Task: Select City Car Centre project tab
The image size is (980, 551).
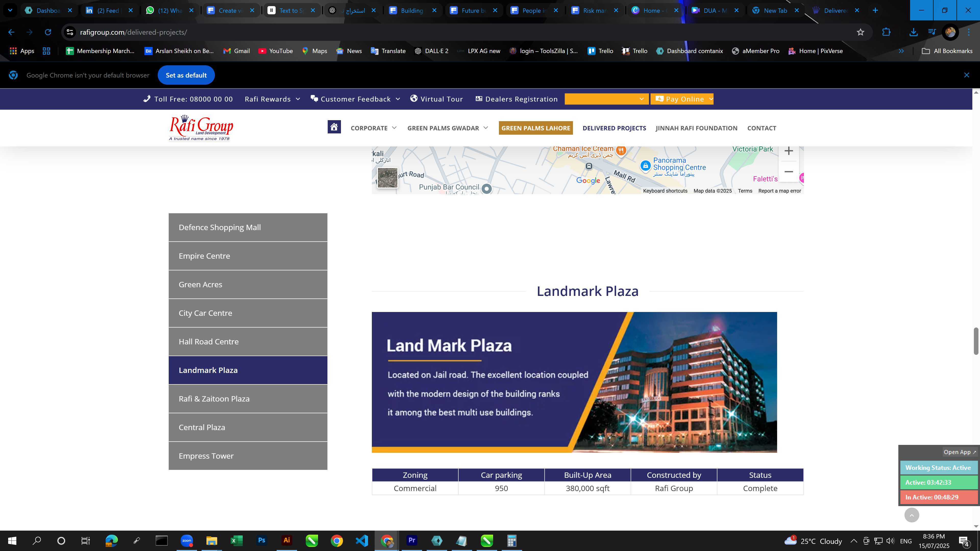Action: tap(248, 313)
